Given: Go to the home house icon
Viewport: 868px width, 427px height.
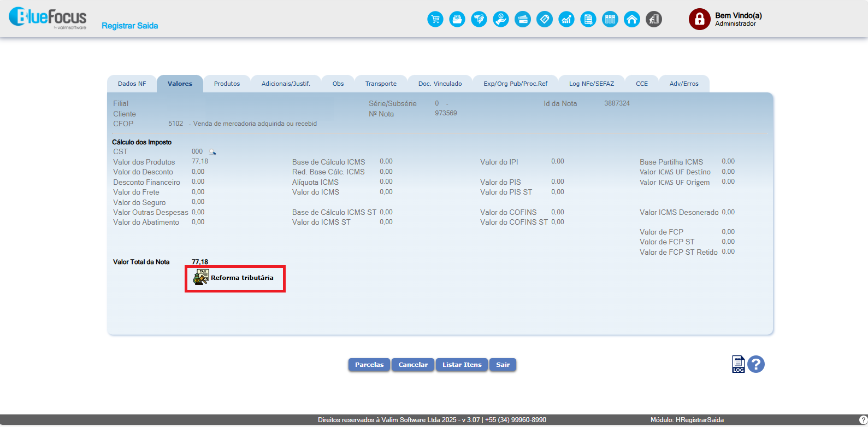Looking at the screenshot, I should click(632, 20).
